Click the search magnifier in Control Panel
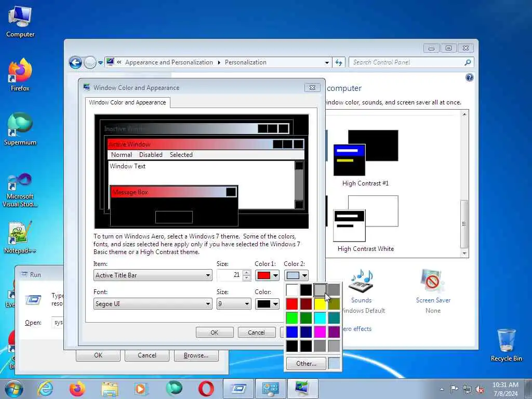Image resolution: width=532 pixels, height=399 pixels. tap(468, 62)
